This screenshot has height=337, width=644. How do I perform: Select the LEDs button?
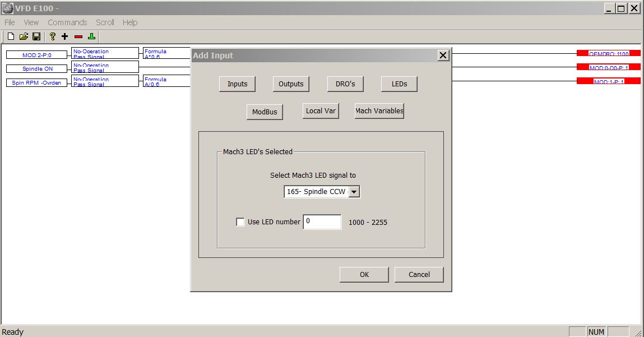[x=399, y=84]
